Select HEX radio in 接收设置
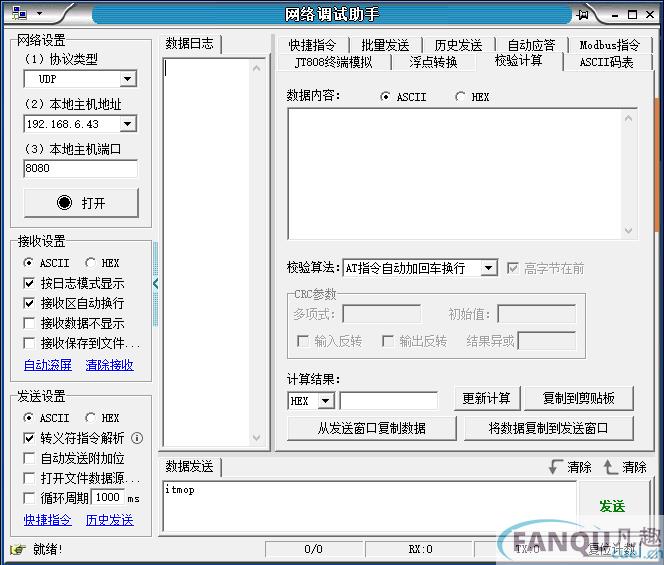664x565 pixels. [x=91, y=263]
